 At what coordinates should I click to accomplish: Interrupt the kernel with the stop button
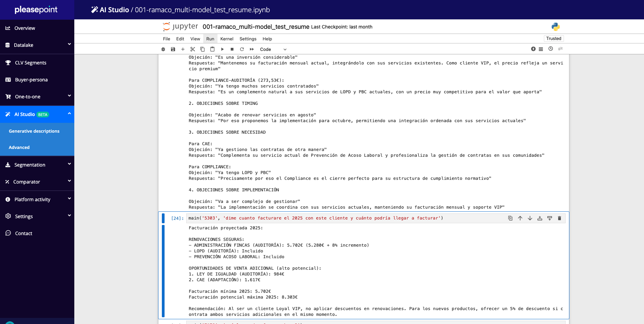click(x=232, y=49)
